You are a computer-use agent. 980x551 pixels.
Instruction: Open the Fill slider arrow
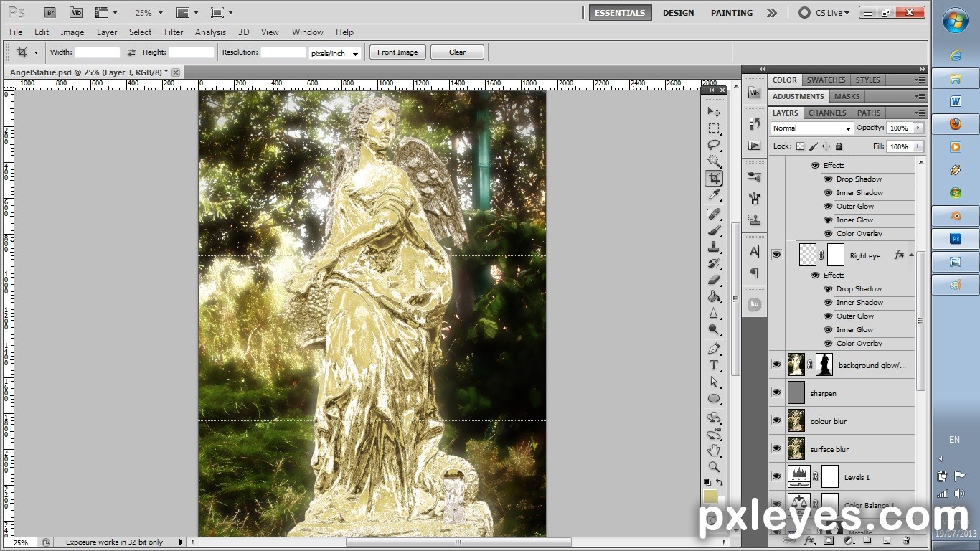tap(918, 146)
